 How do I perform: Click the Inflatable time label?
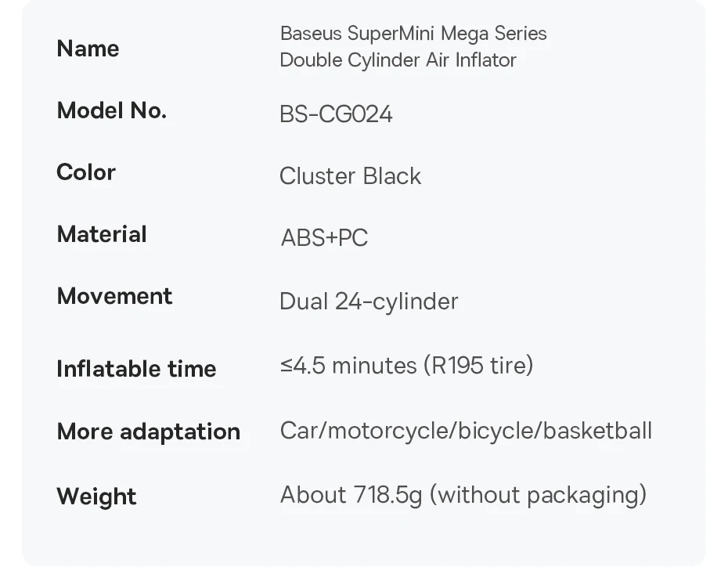tap(136, 369)
